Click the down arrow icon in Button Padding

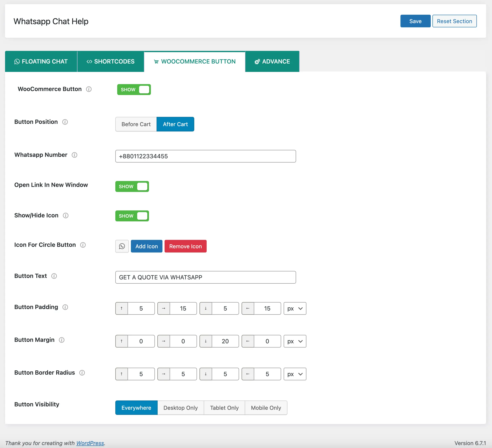coord(206,308)
